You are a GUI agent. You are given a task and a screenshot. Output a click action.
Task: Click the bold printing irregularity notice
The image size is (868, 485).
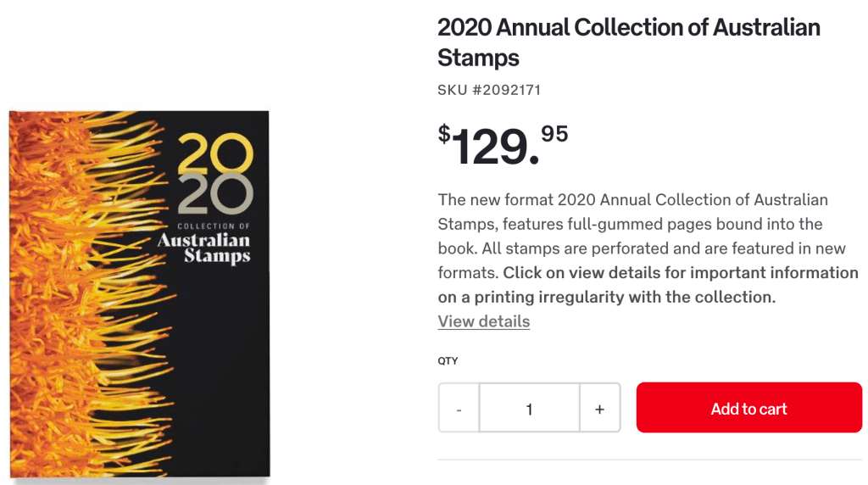tap(648, 285)
